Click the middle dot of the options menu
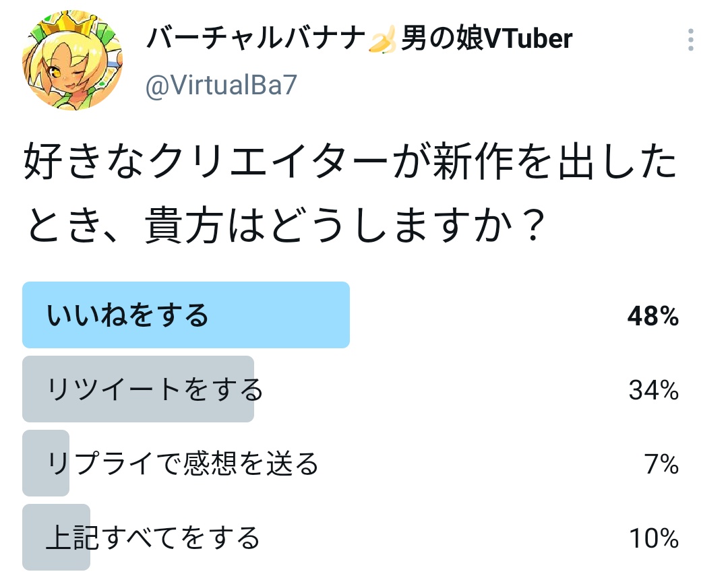 click(690, 40)
